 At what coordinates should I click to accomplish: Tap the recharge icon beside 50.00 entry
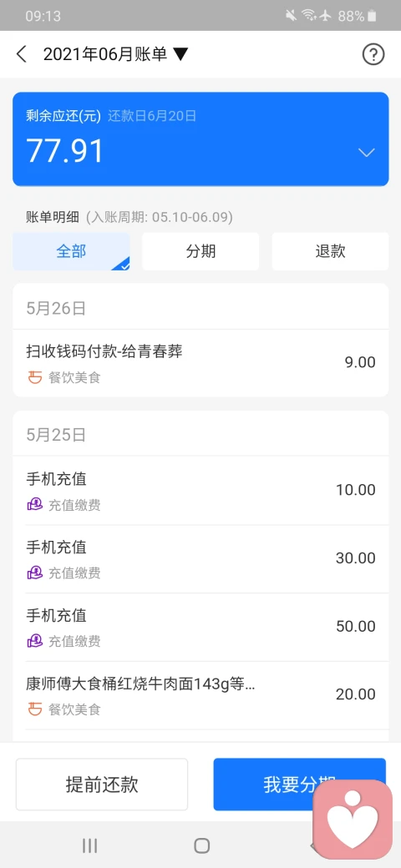coord(35,641)
